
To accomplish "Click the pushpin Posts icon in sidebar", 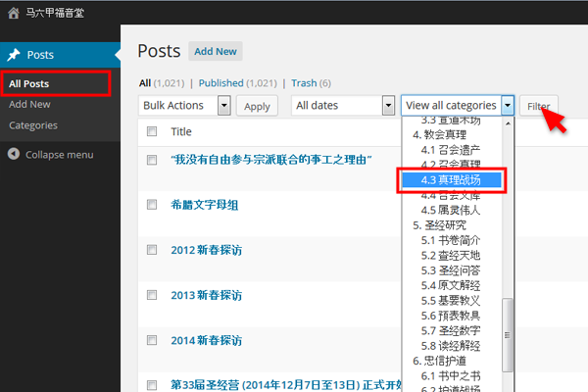I will (x=14, y=55).
